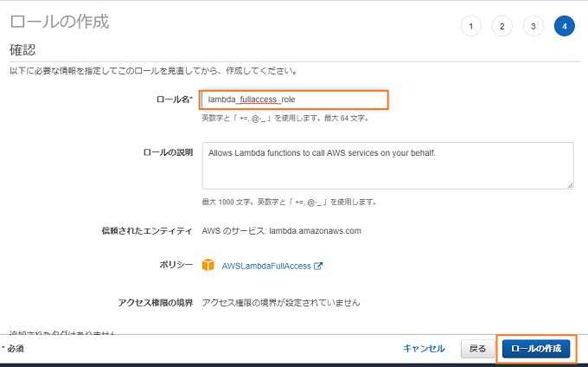Viewport: 588px width, 367px height.
Task: Click the blue ロールの作成 create button
Action: pyautogui.click(x=536, y=349)
